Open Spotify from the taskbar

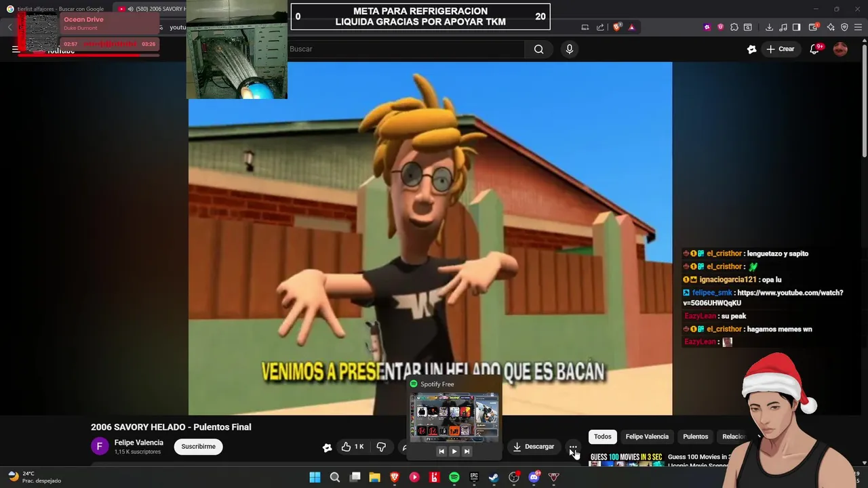pos(454,477)
